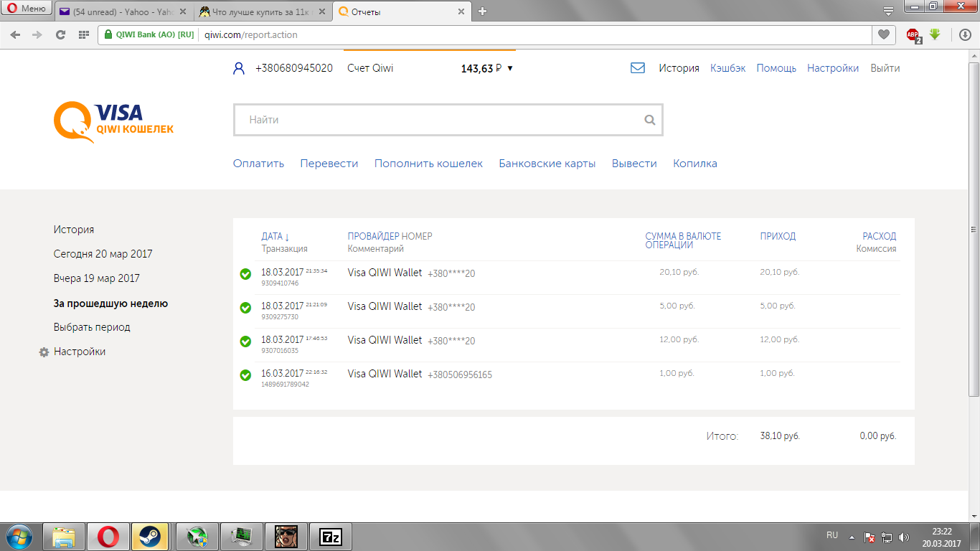Open the Adblock Plus extension icon
The image size is (980, 551).
(913, 34)
